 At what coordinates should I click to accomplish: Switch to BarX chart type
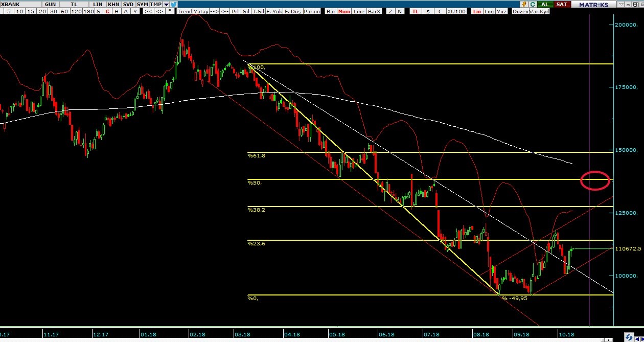tap(374, 11)
